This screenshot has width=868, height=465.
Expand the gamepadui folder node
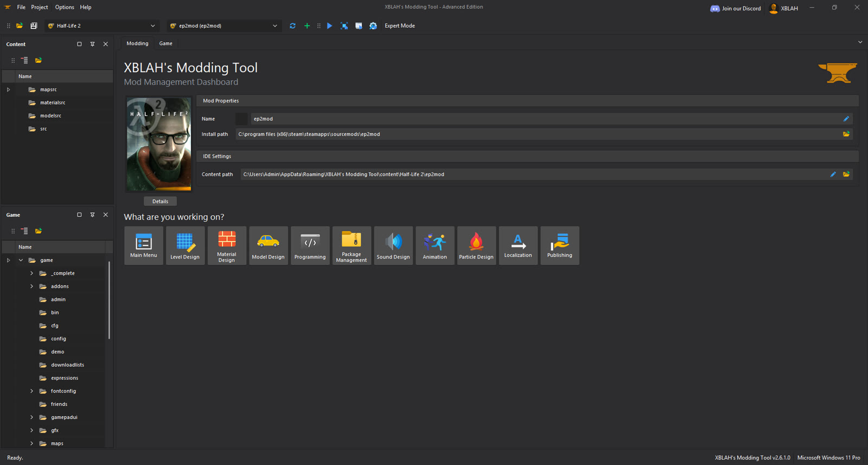[31, 417]
